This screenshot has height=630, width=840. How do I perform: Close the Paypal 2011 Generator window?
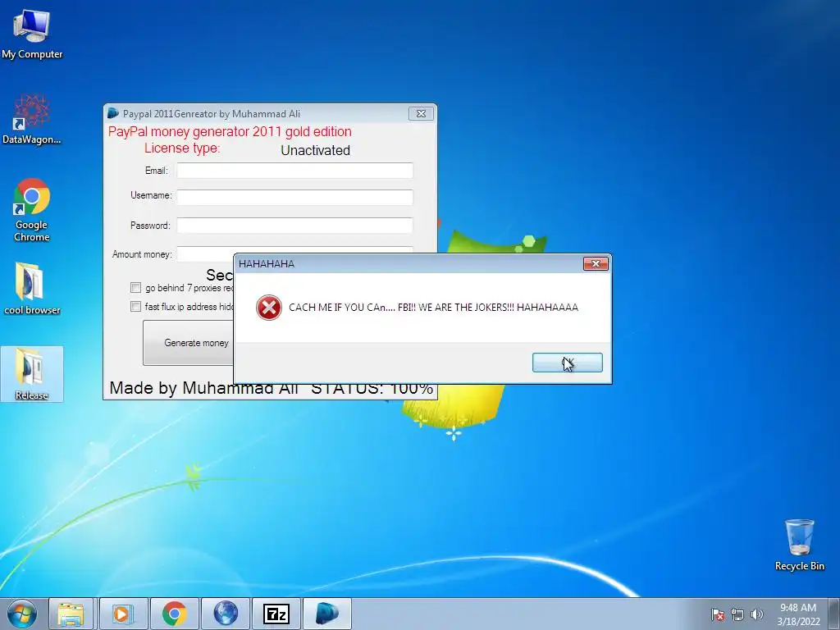coord(421,113)
